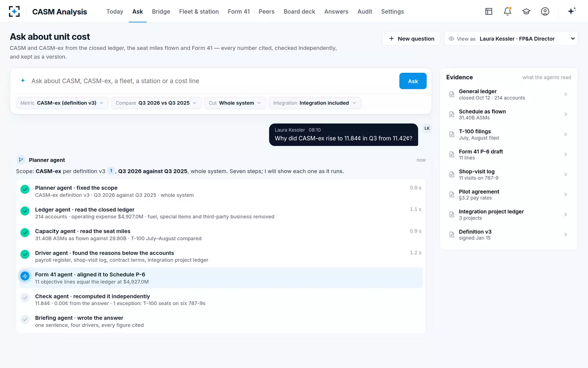
Task: Click the green check on Ledger agent step
Action: coord(25,211)
